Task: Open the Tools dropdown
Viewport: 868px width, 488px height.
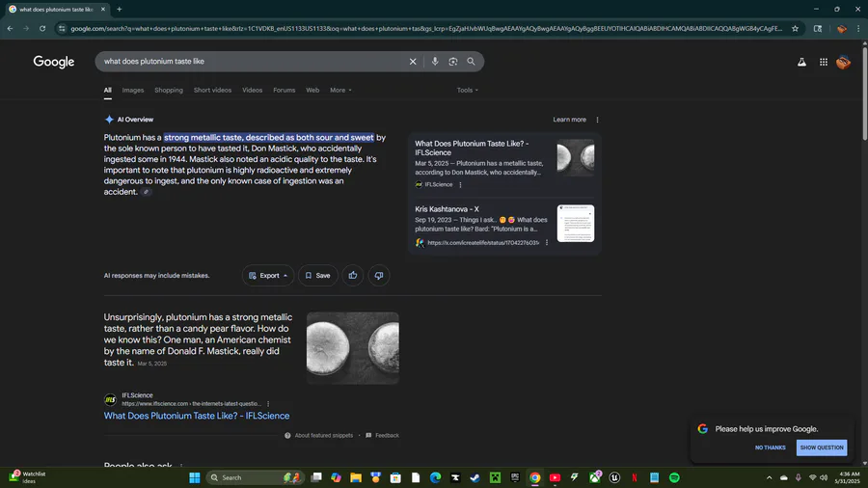Action: click(467, 91)
